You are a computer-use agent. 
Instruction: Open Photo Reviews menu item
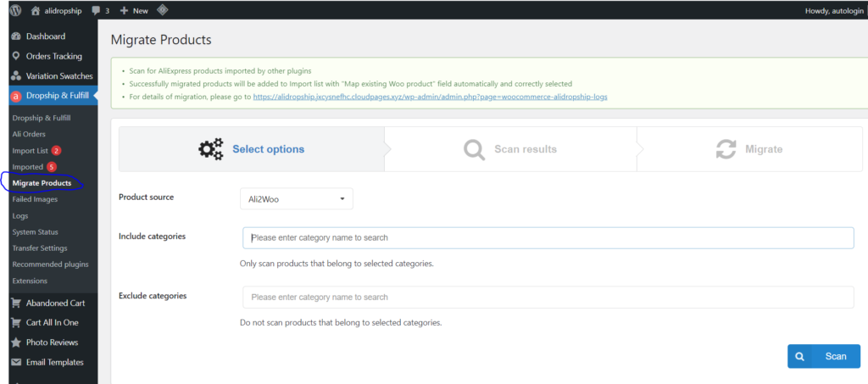(x=53, y=342)
